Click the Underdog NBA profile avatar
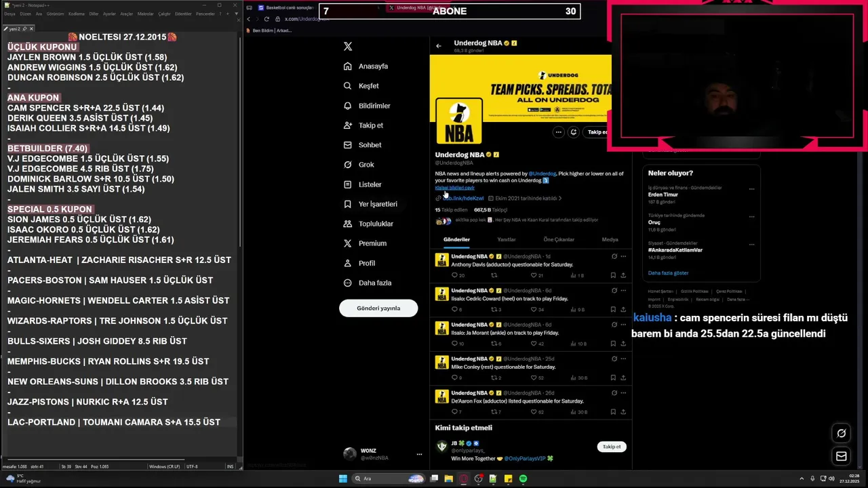The image size is (868, 488). click(459, 121)
